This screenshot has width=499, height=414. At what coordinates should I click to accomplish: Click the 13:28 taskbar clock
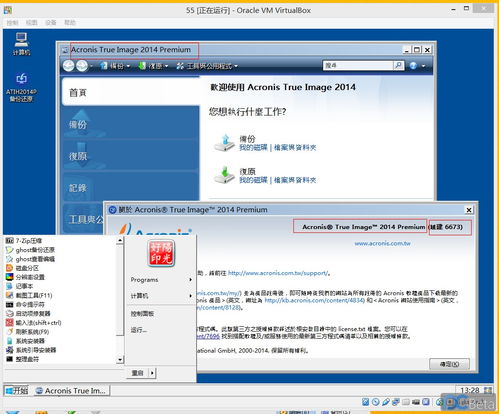pos(469,390)
